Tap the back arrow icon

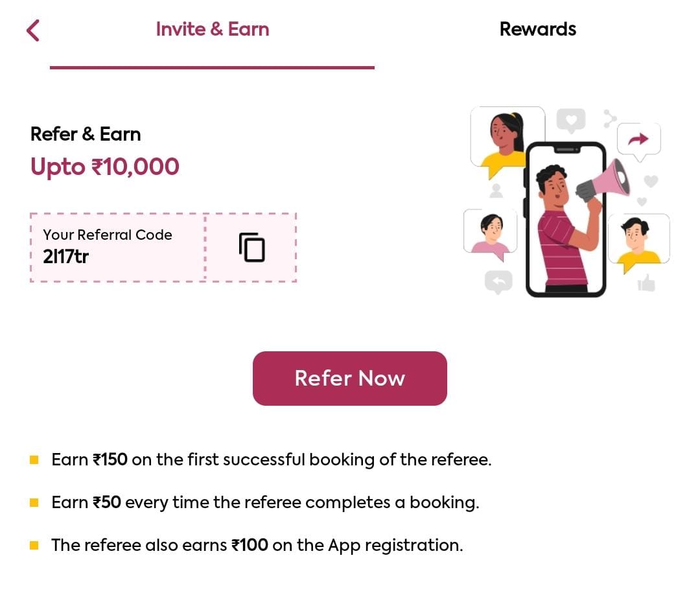point(33,30)
